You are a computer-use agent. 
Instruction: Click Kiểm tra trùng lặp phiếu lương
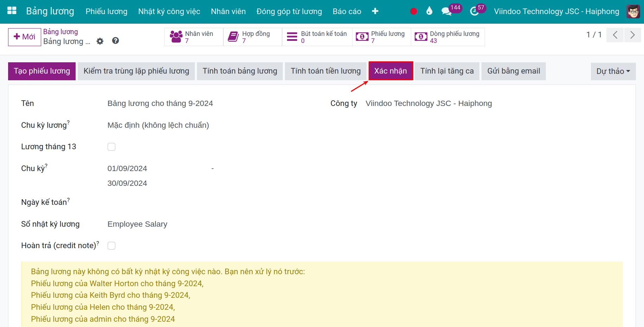[136, 71]
